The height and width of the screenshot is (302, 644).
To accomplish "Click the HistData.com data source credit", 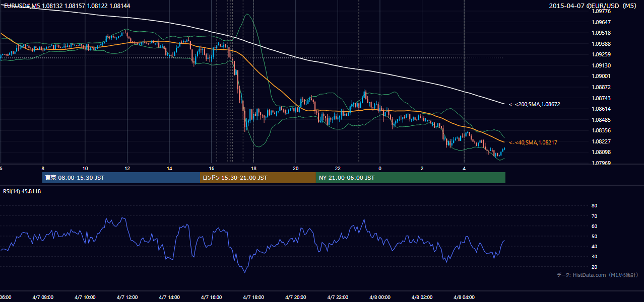I will 598,275.
